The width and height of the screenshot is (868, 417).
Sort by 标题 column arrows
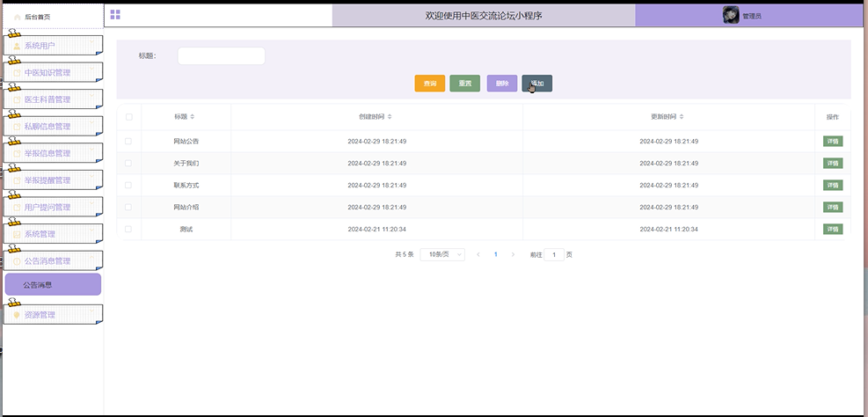pos(192,117)
